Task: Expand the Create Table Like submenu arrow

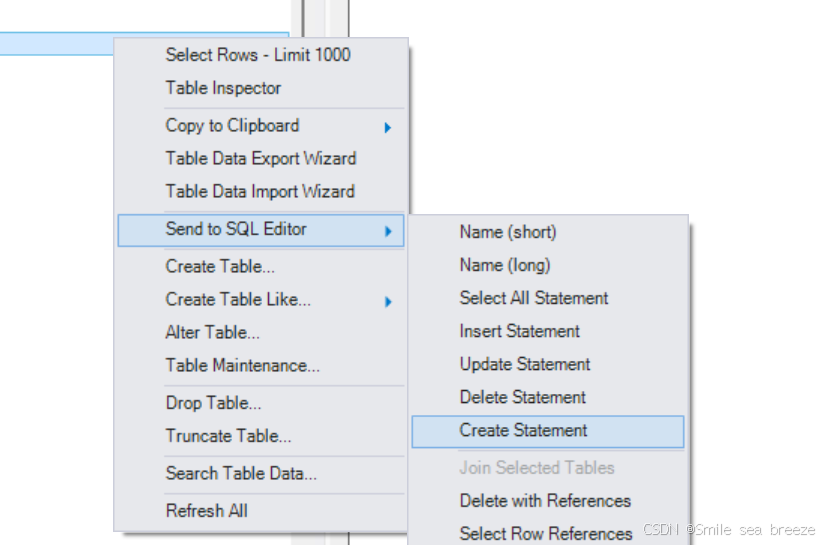Action: [388, 302]
